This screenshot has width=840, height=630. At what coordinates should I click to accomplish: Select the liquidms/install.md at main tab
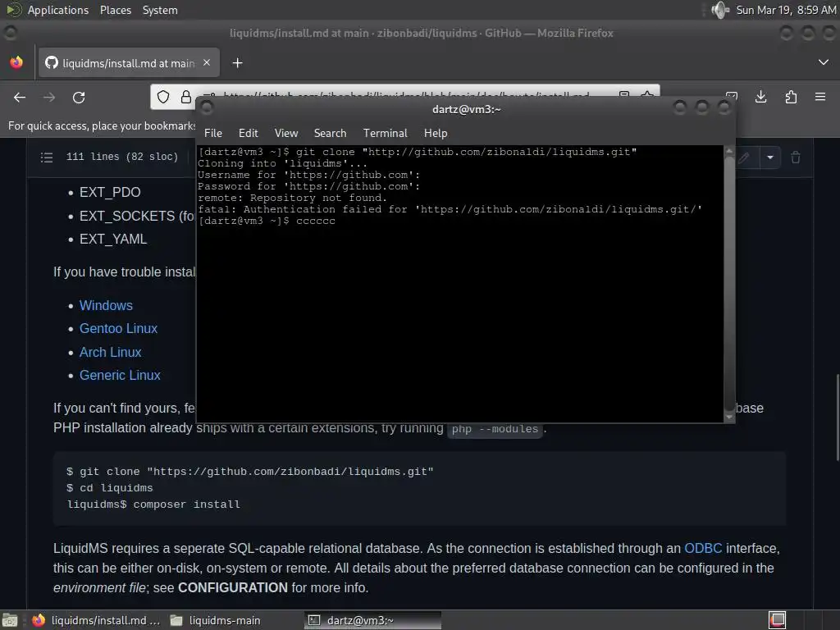129,62
